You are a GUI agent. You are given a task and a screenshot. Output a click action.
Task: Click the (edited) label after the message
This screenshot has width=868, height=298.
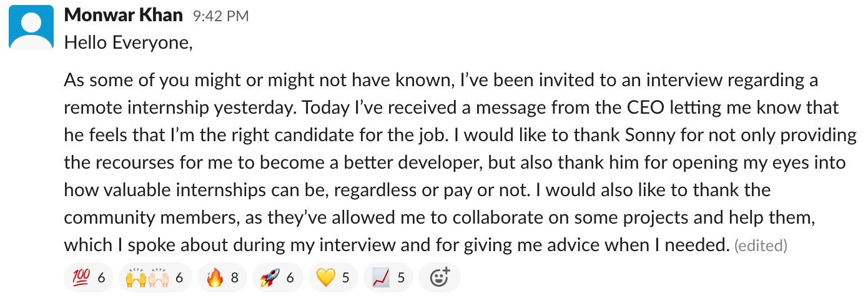tap(761, 246)
